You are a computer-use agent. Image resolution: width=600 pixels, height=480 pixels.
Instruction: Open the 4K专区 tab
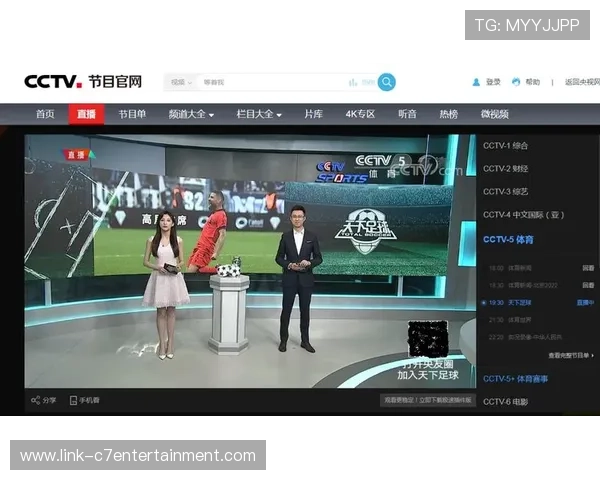point(360,114)
